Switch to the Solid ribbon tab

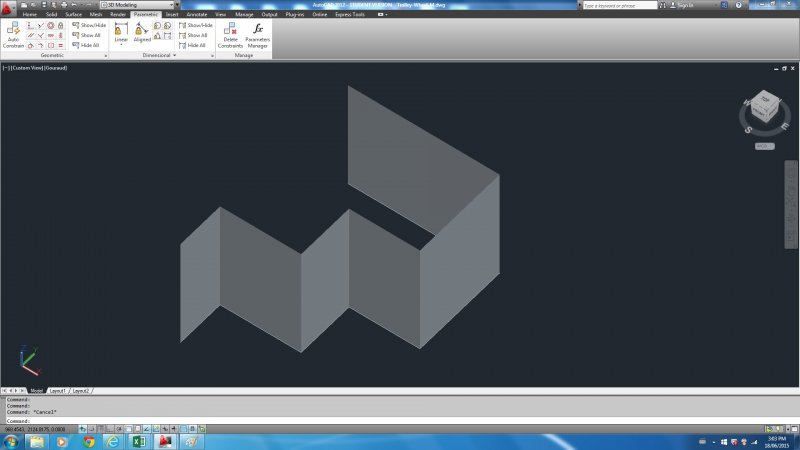click(x=52, y=14)
